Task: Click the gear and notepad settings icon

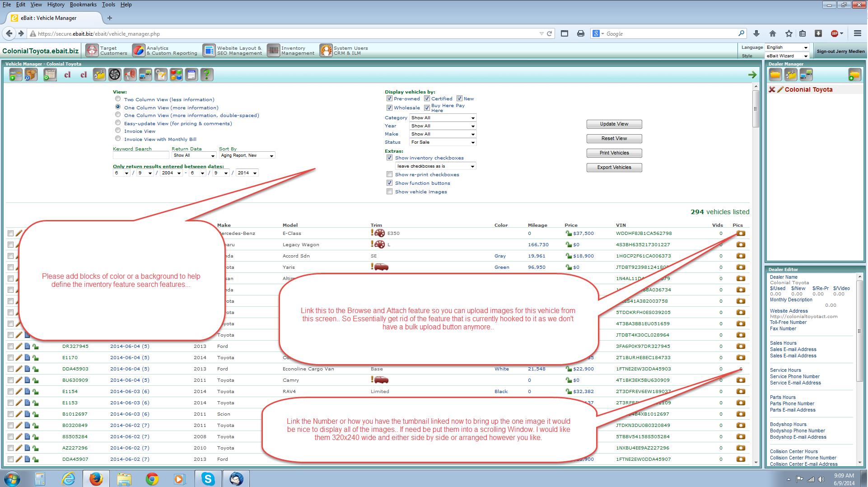Action: tap(161, 75)
